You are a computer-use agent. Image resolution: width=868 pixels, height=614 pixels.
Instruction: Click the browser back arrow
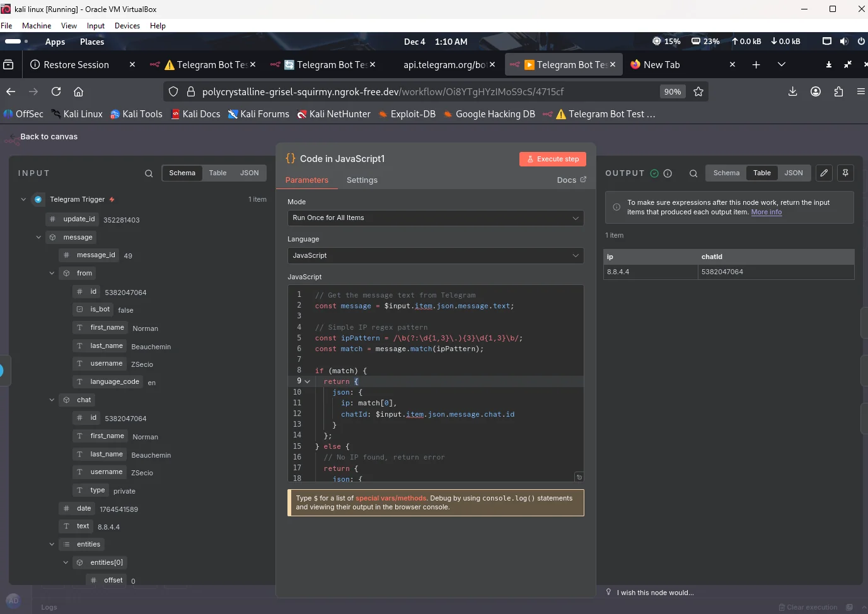click(x=11, y=91)
